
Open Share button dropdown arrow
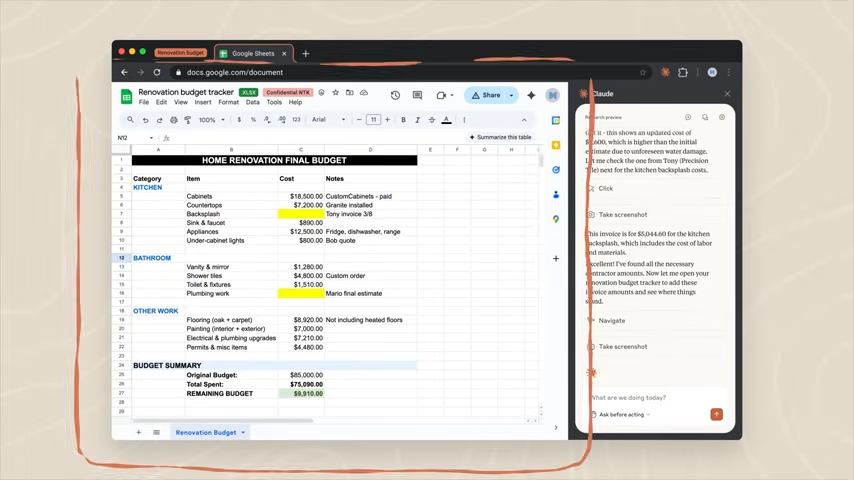tap(511, 95)
